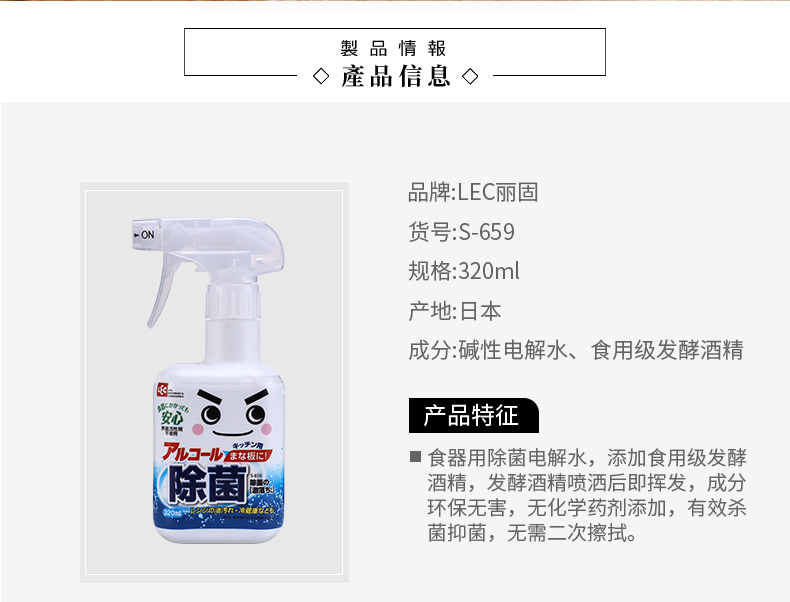This screenshot has width=790, height=602.
Task: Click the black 产品特征 label
Action: pos(474,416)
